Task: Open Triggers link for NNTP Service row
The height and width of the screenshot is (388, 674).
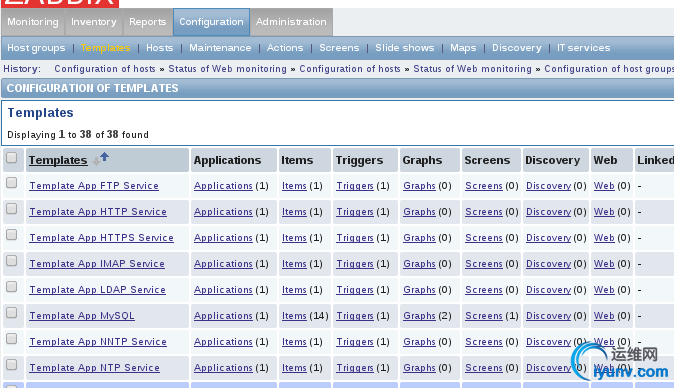Action: pyautogui.click(x=355, y=342)
